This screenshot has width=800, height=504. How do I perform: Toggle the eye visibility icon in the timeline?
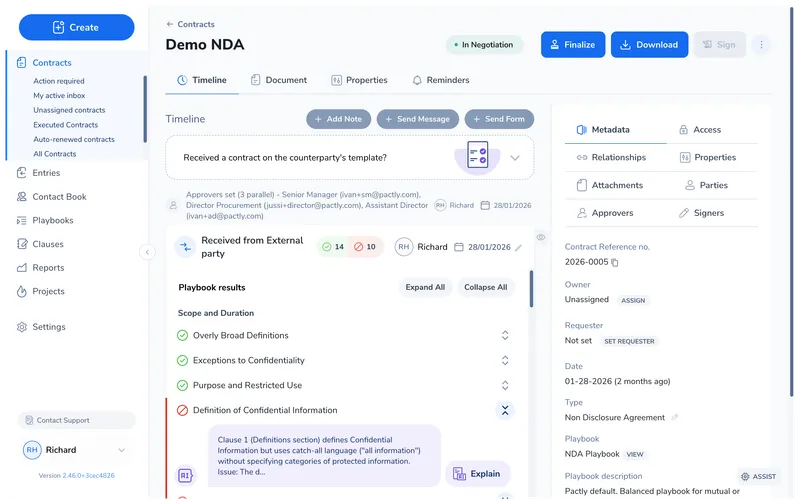click(x=540, y=237)
